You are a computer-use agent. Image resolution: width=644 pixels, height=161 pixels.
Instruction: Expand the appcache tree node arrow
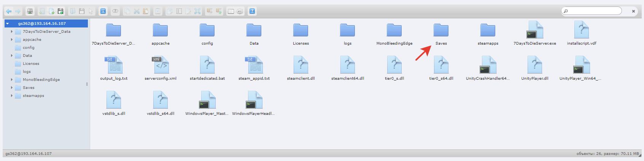pos(12,39)
